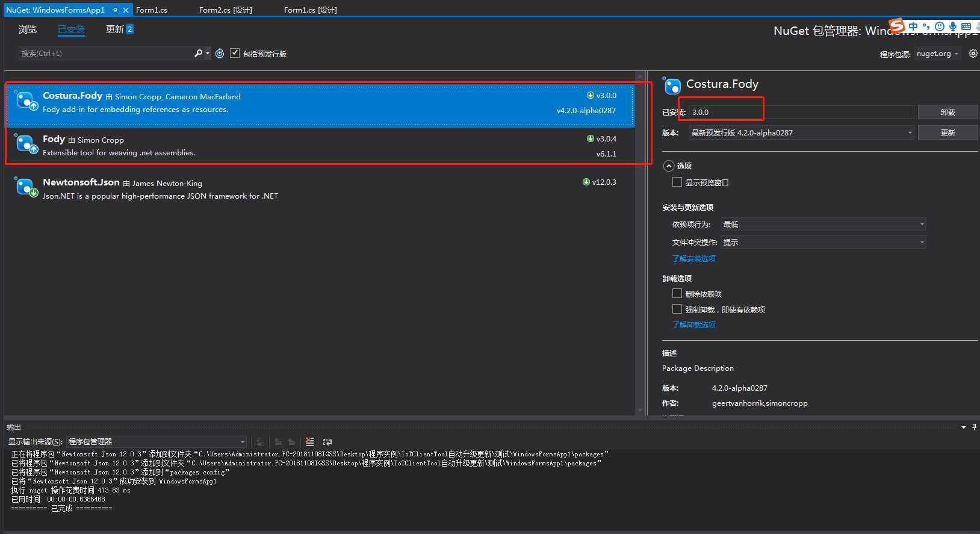Switch Sogou input to Chinese/English mode

click(x=914, y=26)
